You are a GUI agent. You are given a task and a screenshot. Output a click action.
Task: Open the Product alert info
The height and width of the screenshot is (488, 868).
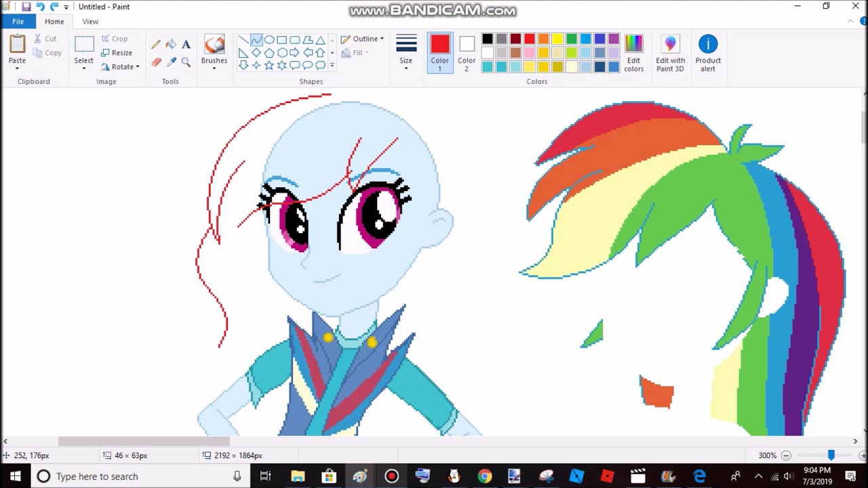[708, 53]
